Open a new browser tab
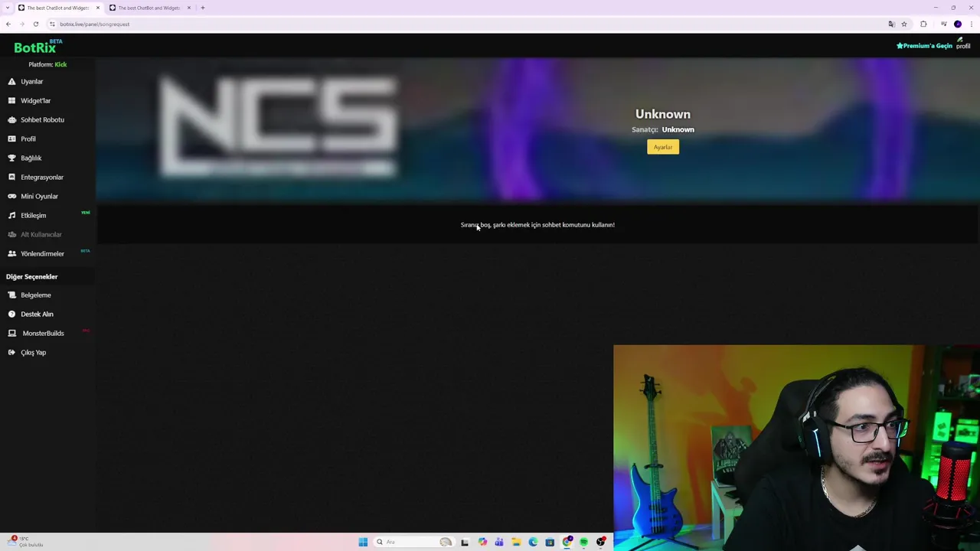 pyautogui.click(x=203, y=8)
